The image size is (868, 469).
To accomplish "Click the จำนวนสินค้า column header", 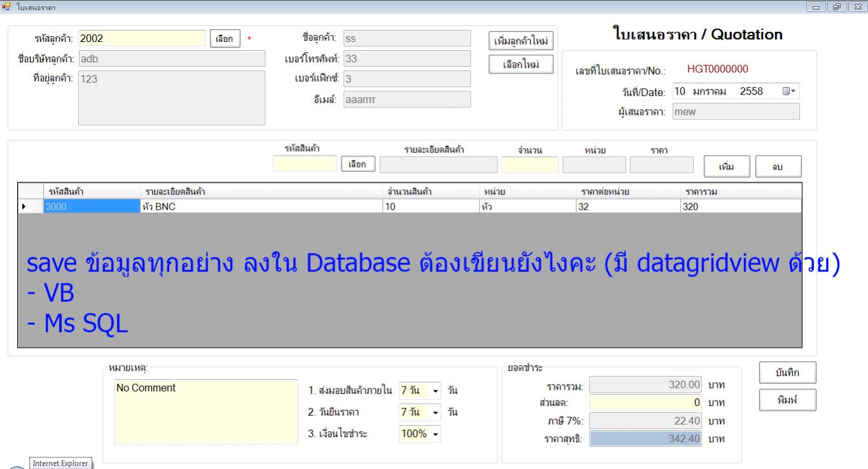I will point(430,191).
